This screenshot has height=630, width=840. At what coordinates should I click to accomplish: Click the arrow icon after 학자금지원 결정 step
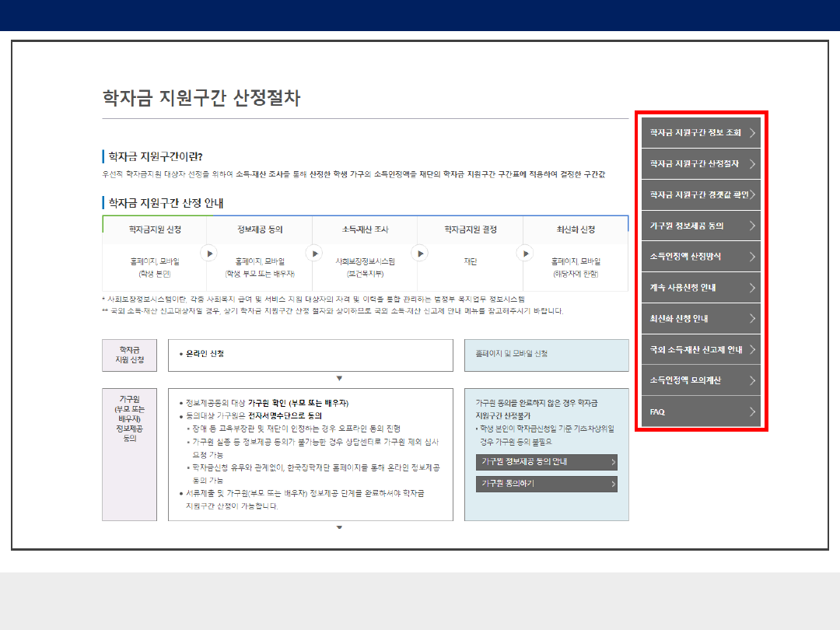525,253
